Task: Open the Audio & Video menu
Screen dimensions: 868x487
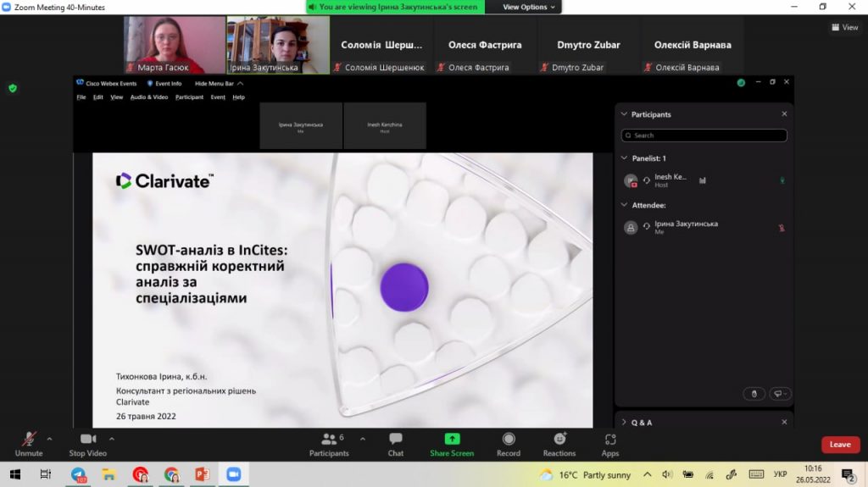Action: click(x=149, y=97)
